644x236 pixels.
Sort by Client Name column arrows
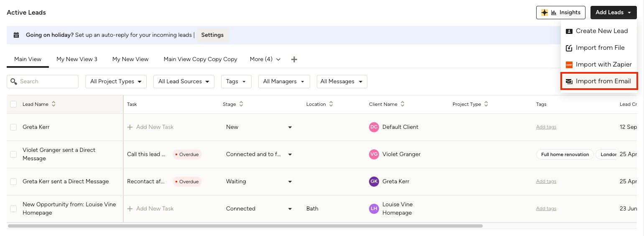402,104
